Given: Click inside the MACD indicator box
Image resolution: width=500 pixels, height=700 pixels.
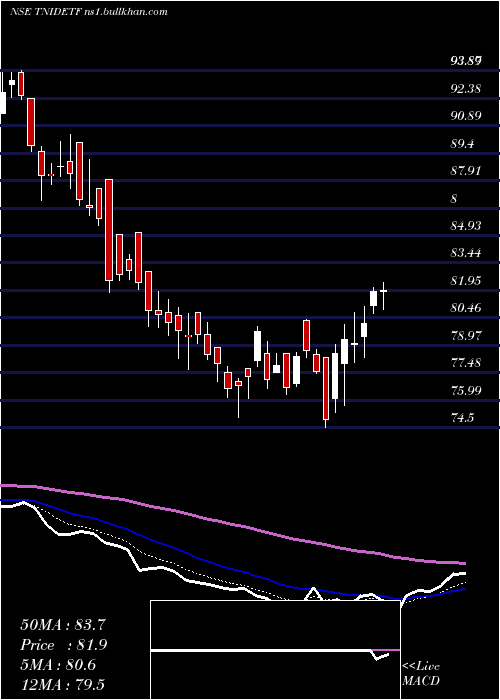Looking at the screenshot, I should tap(275, 650).
